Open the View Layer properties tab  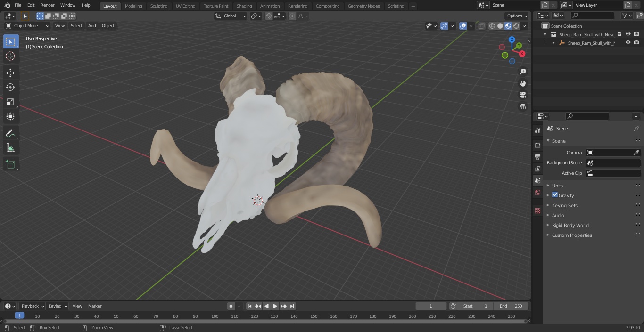pyautogui.click(x=537, y=169)
